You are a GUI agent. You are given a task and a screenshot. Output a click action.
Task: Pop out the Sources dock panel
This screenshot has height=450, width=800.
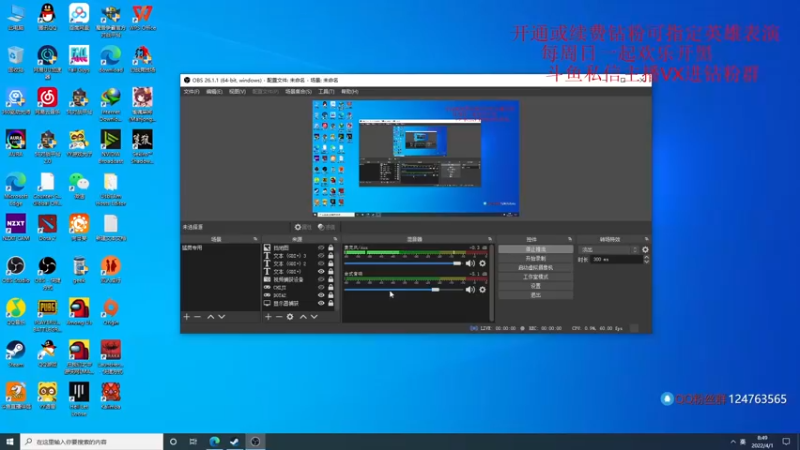335,239
